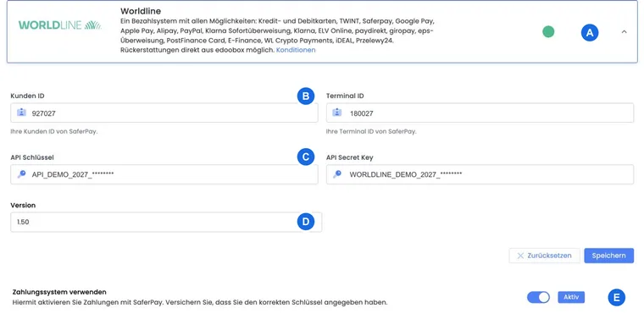Click the Terminal ID label
This screenshot has height=319, width=644.
(345, 96)
